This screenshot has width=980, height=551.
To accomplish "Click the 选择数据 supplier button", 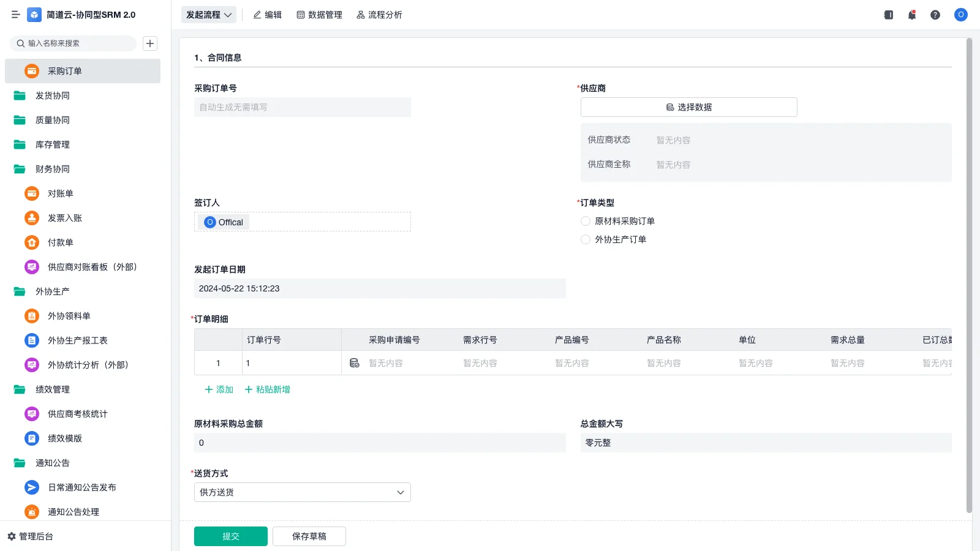I will point(689,107).
